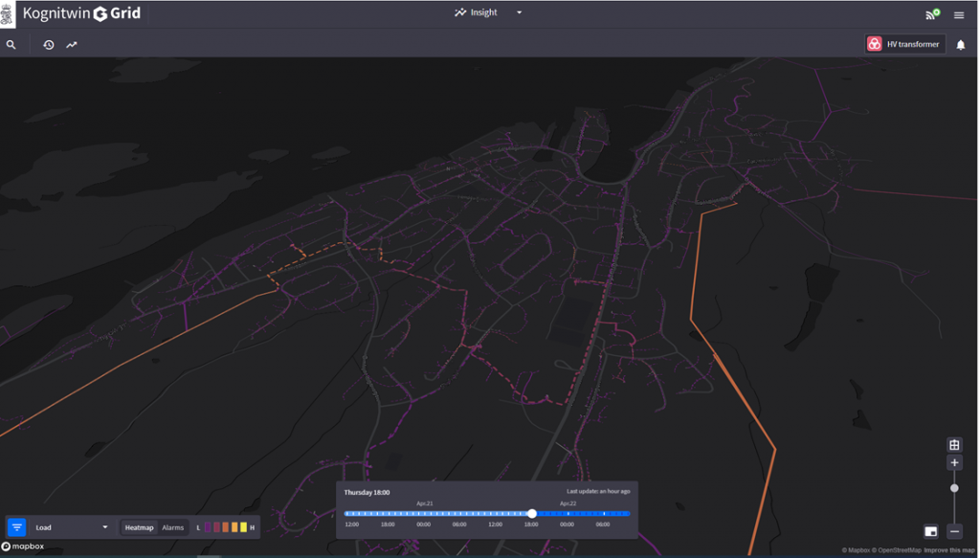Click the timeline slider handle at 18:00
Viewport: 980px width, 558px height.
click(x=532, y=514)
